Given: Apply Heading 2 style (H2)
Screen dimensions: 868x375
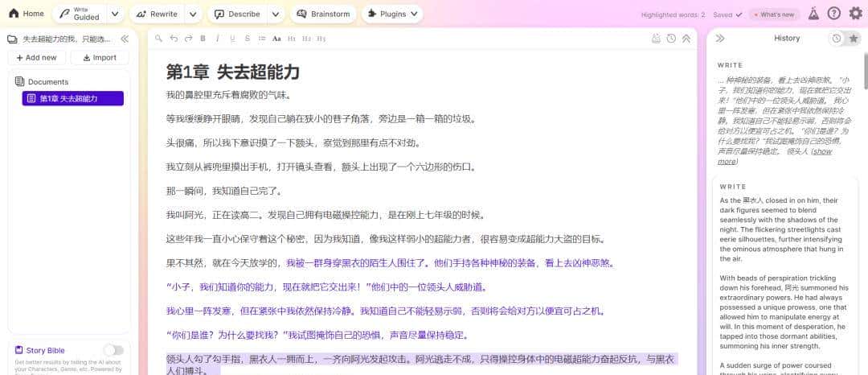Looking at the screenshot, I should pos(307,38).
